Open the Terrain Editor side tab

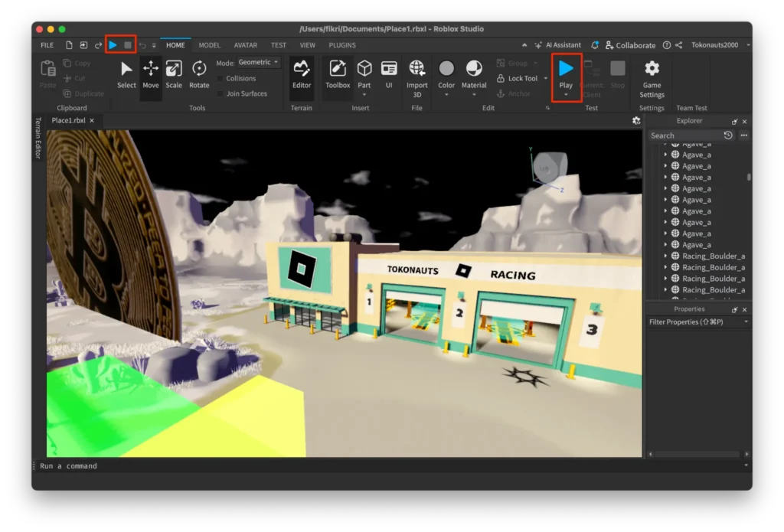coord(38,138)
